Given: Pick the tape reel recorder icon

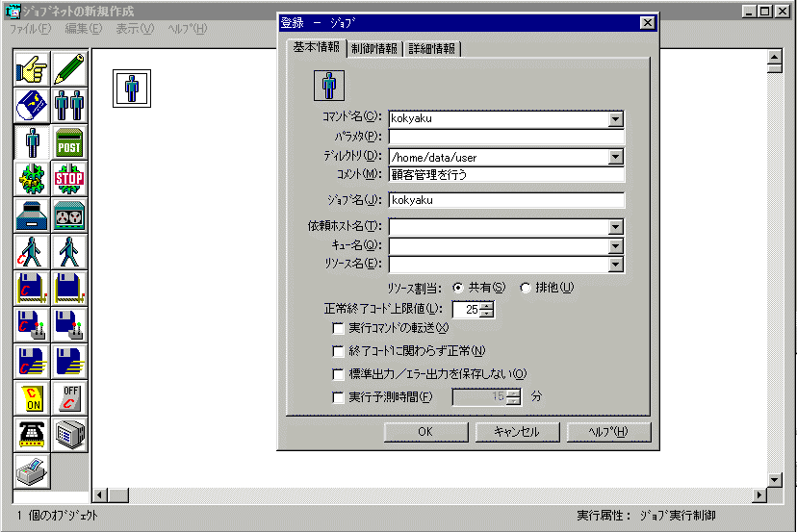Looking at the screenshot, I should pyautogui.click(x=69, y=215).
